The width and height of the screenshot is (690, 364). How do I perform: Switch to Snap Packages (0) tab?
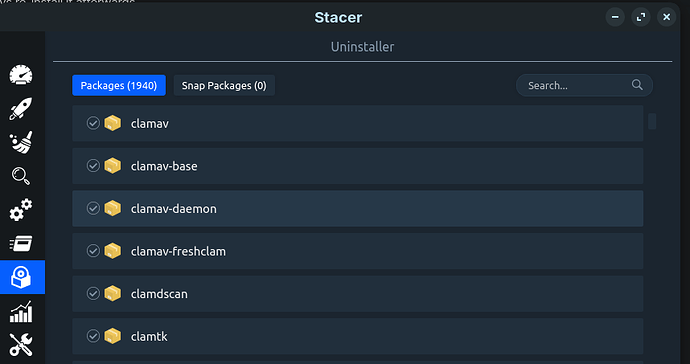tap(224, 85)
